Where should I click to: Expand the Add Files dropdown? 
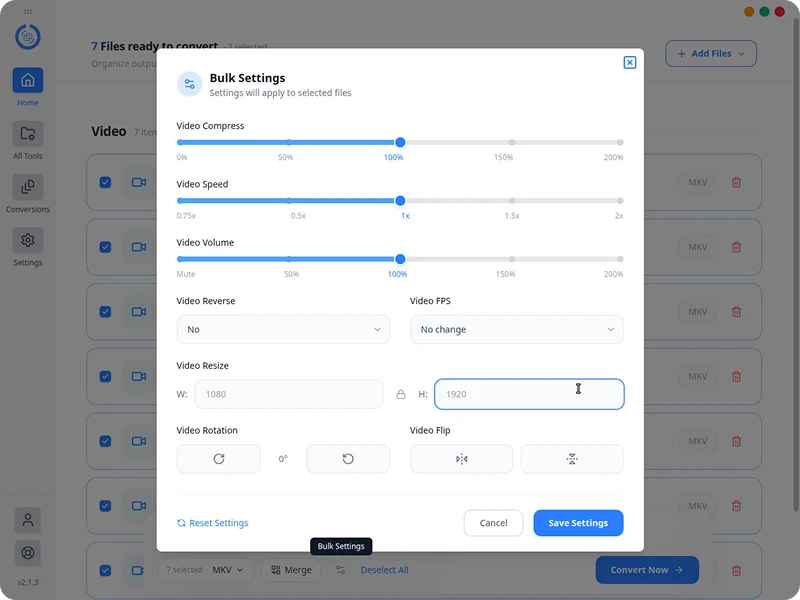711,54
